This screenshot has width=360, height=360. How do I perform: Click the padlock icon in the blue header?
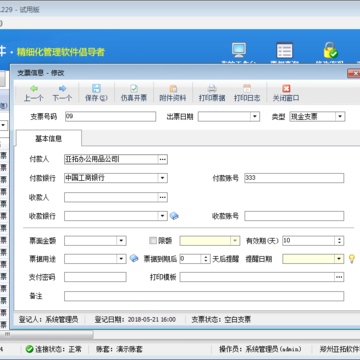click(330, 50)
